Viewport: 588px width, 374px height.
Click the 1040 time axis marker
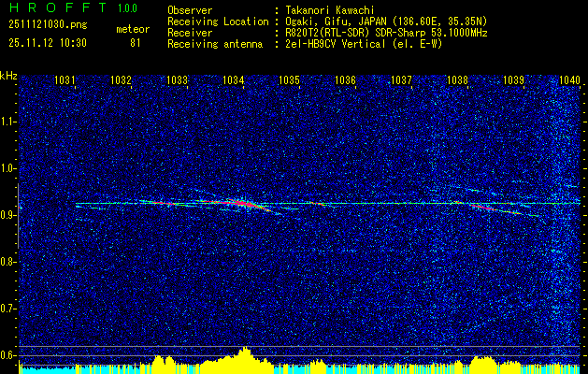[569, 79]
